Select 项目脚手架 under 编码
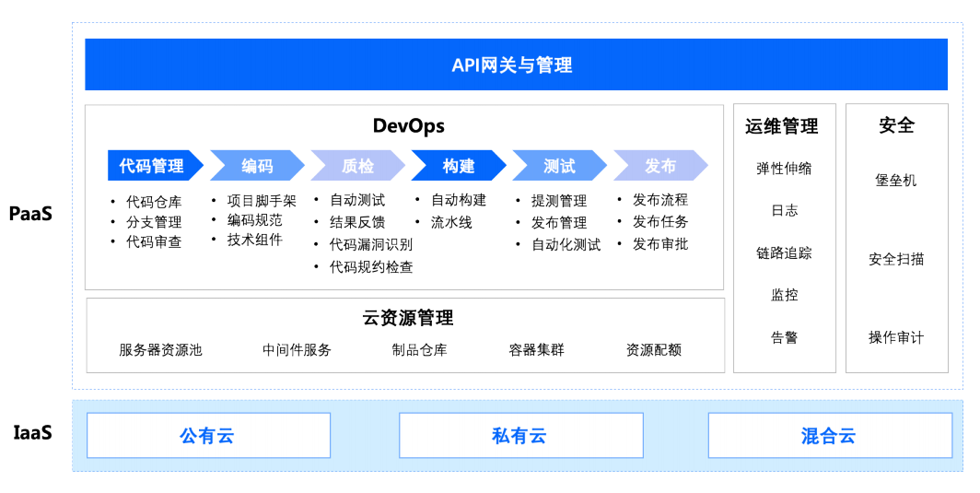Screen dimensions: 980x493 [x=262, y=201]
